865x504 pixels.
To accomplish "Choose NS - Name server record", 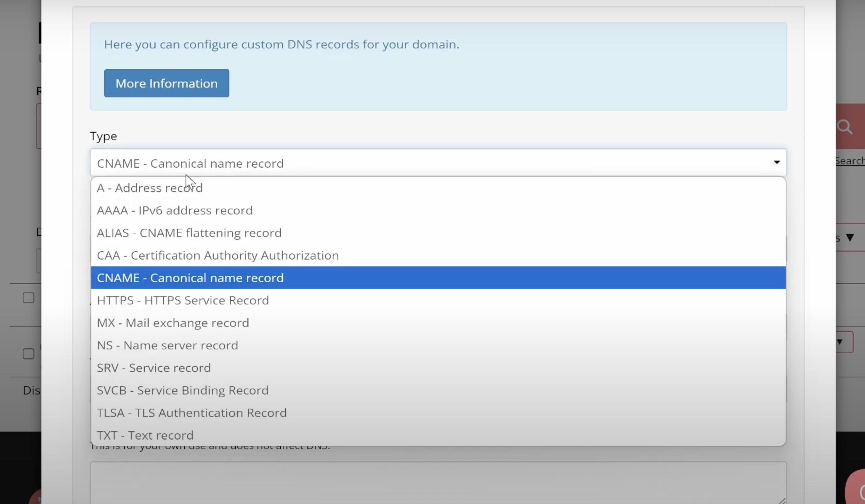I will point(167,345).
